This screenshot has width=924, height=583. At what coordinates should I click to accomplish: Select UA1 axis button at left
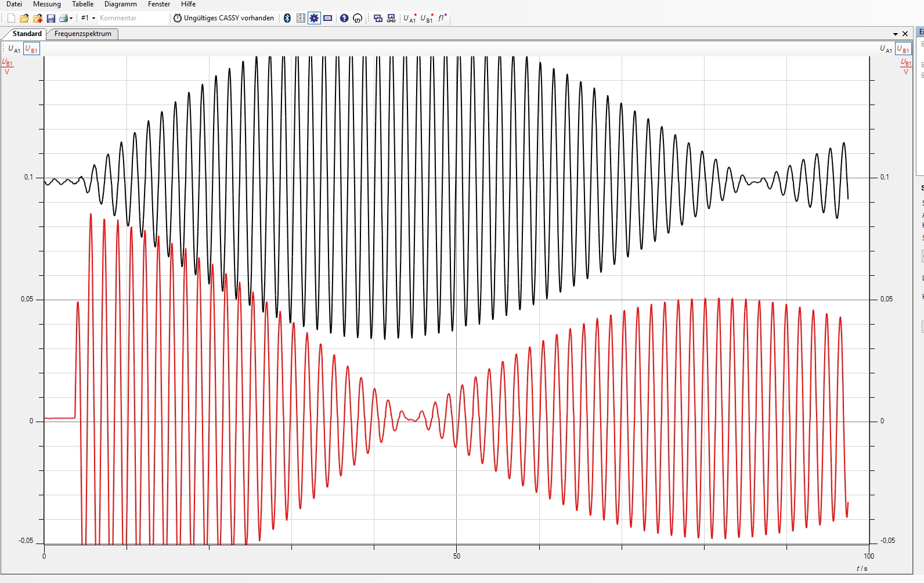point(15,49)
